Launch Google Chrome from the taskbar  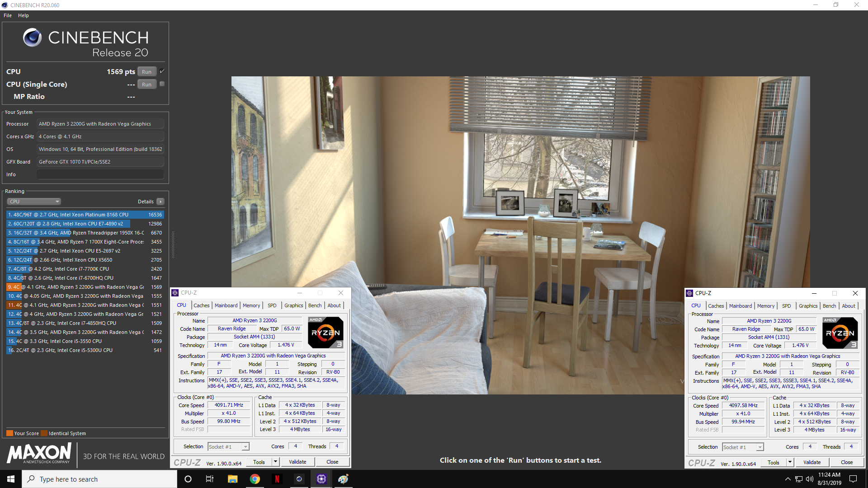point(255,479)
